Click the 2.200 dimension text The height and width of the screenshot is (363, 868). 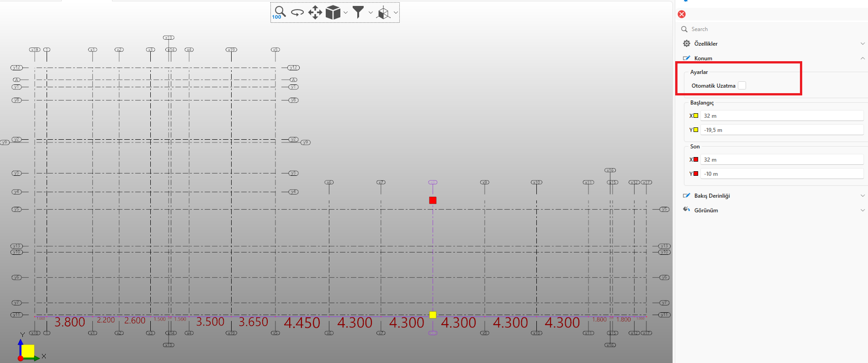pyautogui.click(x=106, y=320)
